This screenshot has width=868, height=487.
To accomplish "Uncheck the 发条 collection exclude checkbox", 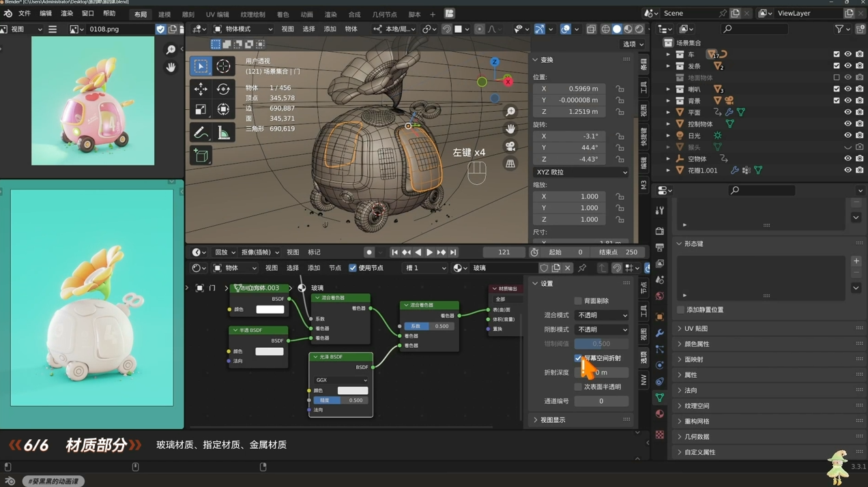I will (837, 65).
